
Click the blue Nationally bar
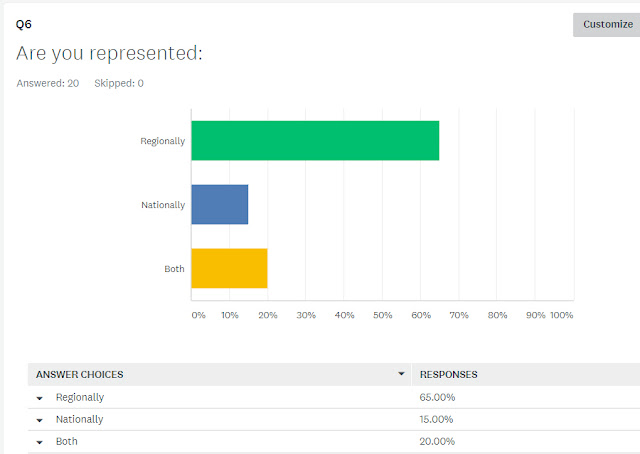pyautogui.click(x=219, y=204)
